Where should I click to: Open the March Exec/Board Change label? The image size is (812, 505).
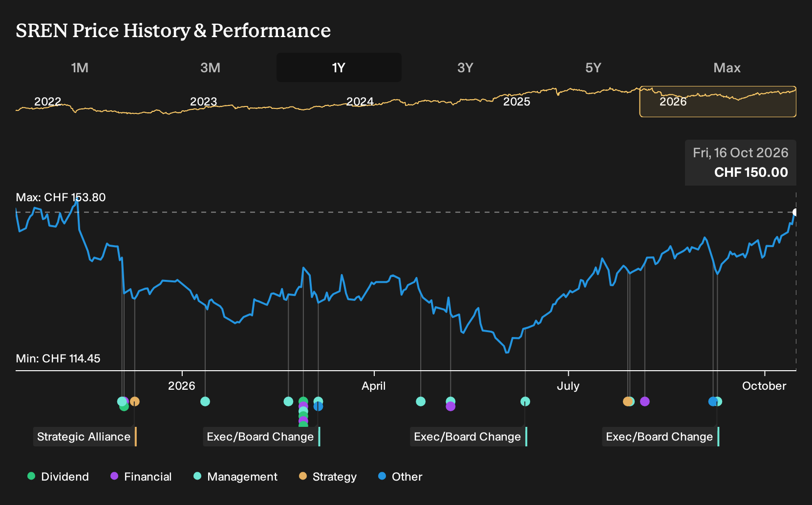tap(261, 437)
